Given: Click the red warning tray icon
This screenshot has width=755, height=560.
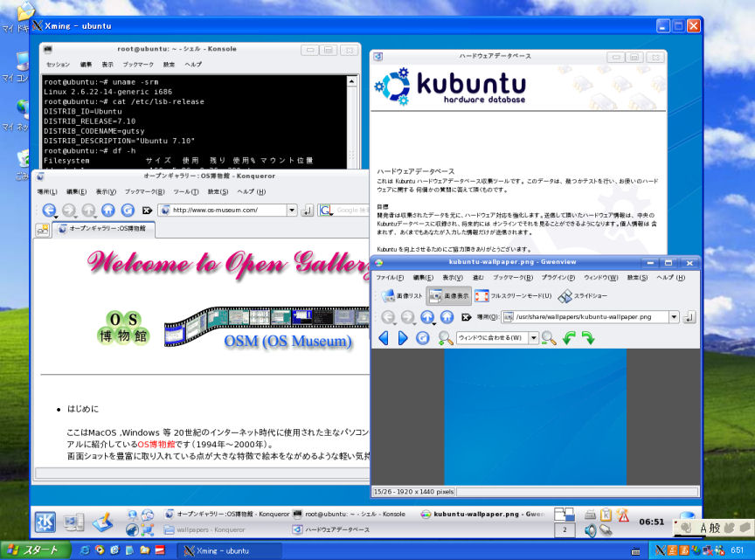Looking at the screenshot, I should (x=623, y=515).
